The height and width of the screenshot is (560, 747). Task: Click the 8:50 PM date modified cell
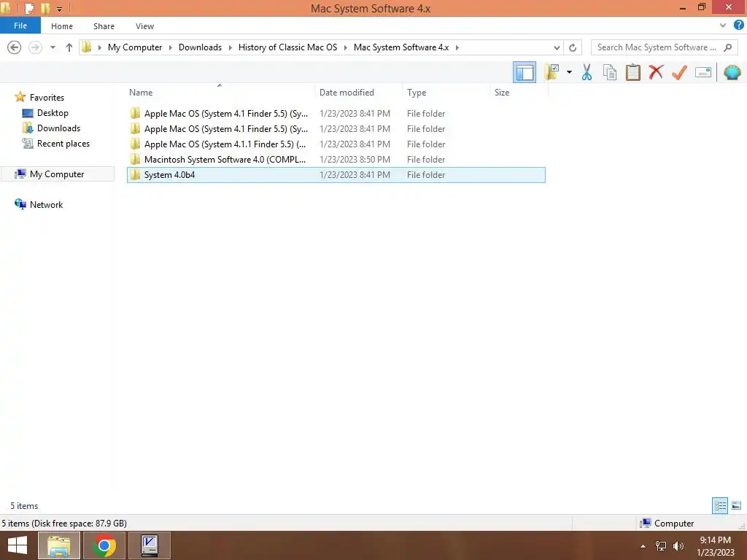pyautogui.click(x=355, y=160)
